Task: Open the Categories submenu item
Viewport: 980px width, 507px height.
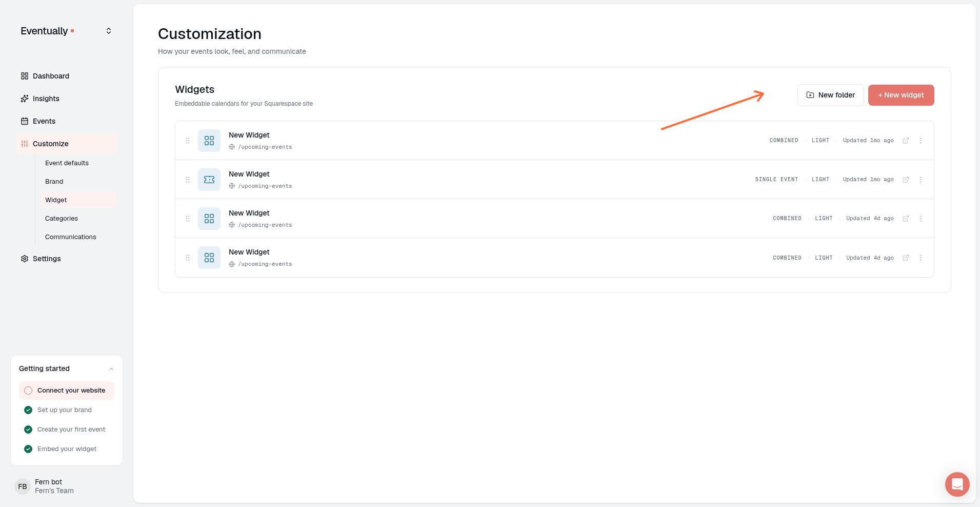Action: click(x=62, y=219)
